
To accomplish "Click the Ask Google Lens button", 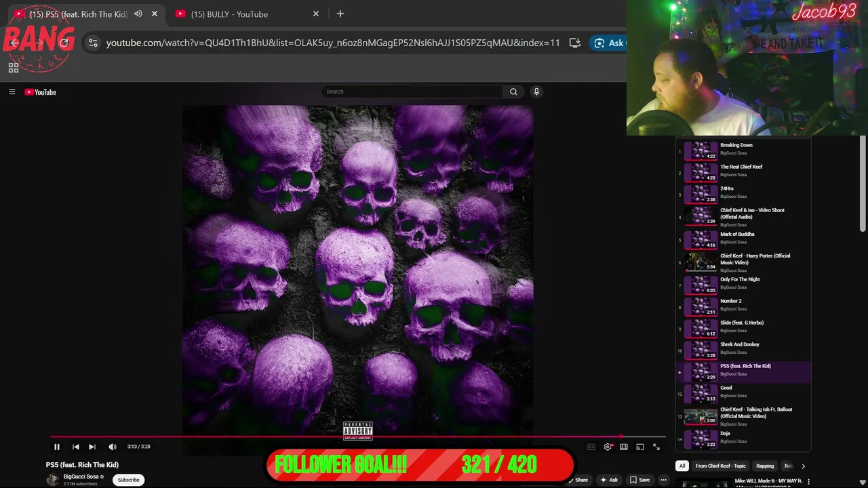I will click(x=609, y=43).
